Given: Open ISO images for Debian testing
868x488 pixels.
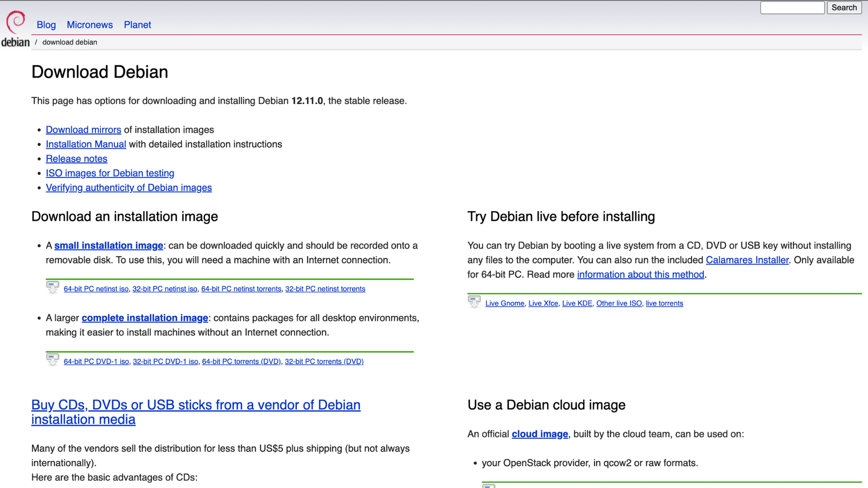Looking at the screenshot, I should point(110,173).
